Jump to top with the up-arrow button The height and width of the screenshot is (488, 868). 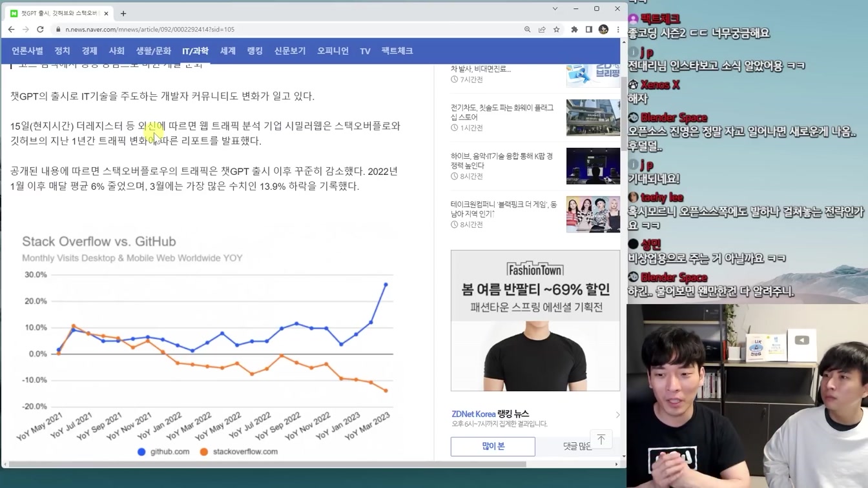coord(601,439)
